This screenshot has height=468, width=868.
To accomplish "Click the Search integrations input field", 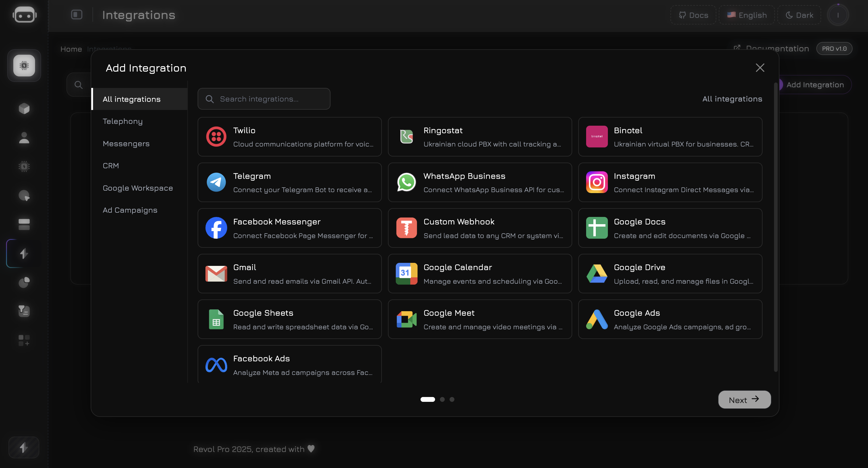I will click(264, 99).
